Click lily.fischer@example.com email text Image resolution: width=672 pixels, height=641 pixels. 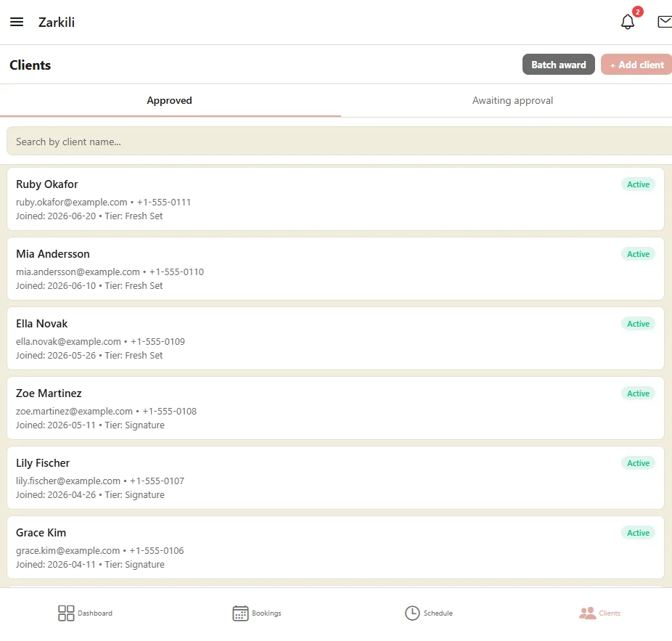(x=68, y=481)
